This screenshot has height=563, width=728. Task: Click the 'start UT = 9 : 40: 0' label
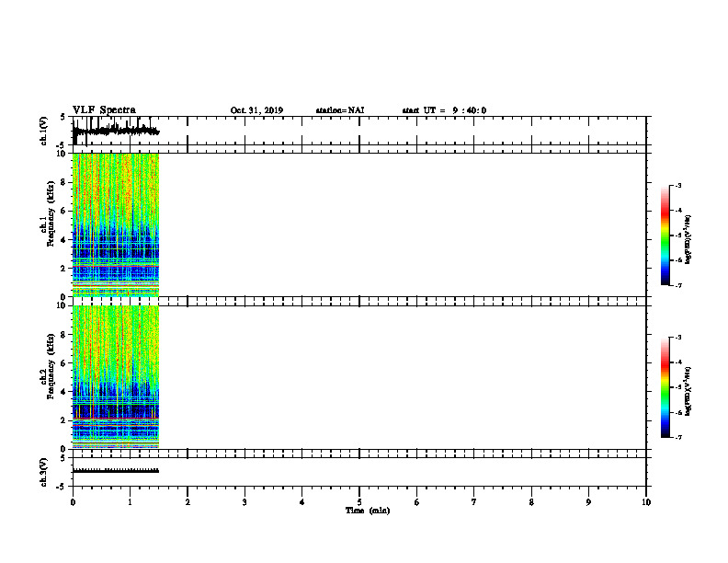(x=444, y=110)
